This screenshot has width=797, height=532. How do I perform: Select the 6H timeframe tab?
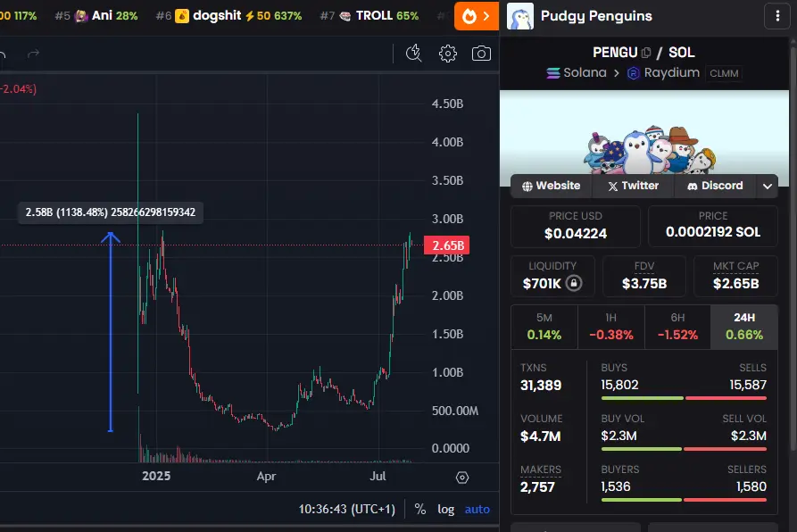(x=677, y=328)
